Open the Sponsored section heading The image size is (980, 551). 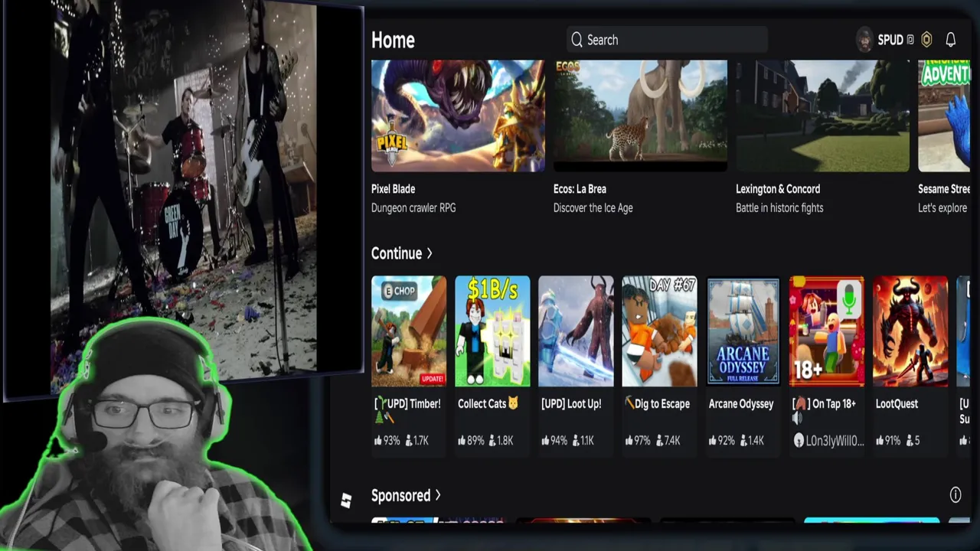click(400, 496)
